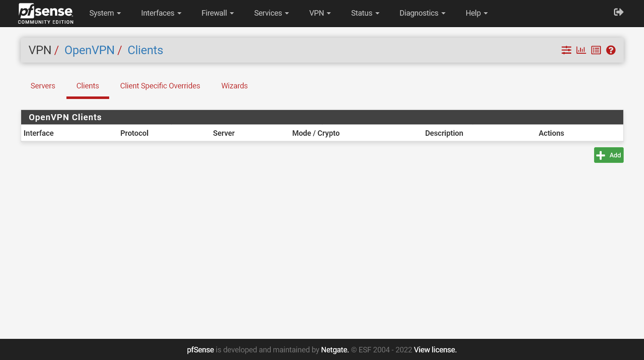View OpenVPN traffic graph via bar chart icon

click(x=581, y=50)
